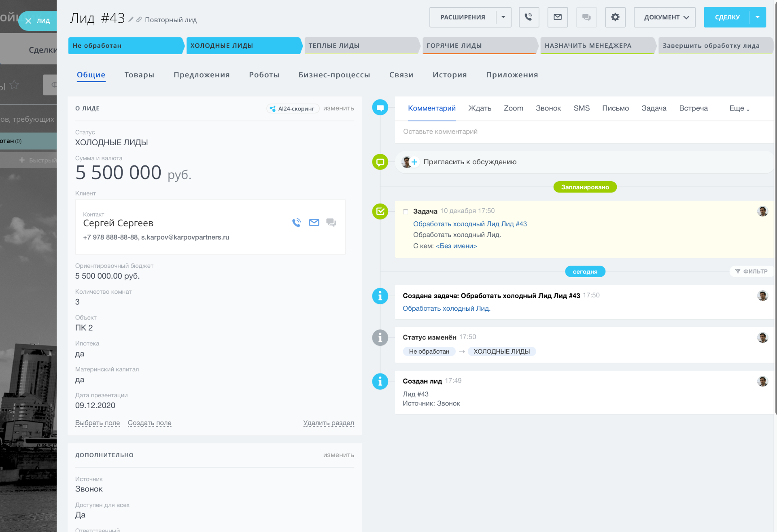Image resolution: width=777 pixels, height=532 pixels.
Task: Click the phone icon next to Сергей Сергеев
Action: [x=296, y=223]
